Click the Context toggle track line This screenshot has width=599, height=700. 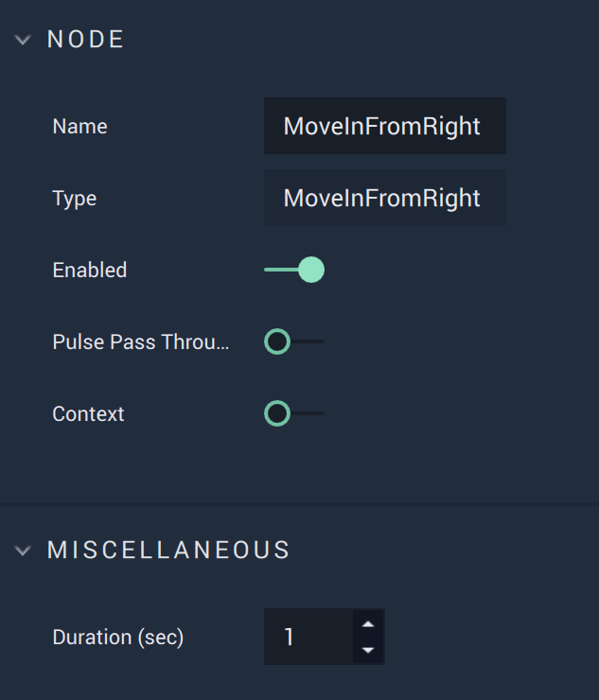tap(308, 413)
